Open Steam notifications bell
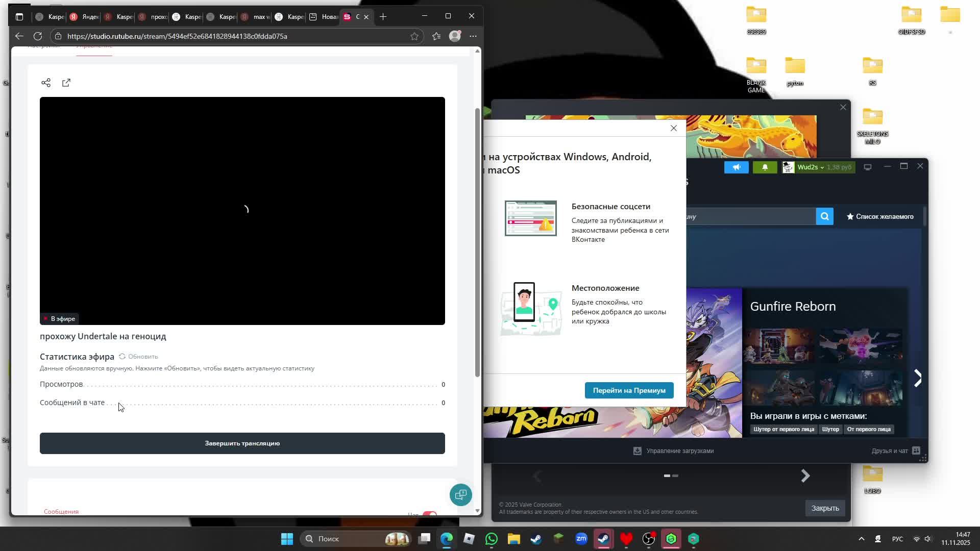The height and width of the screenshot is (551, 980). [x=765, y=167]
